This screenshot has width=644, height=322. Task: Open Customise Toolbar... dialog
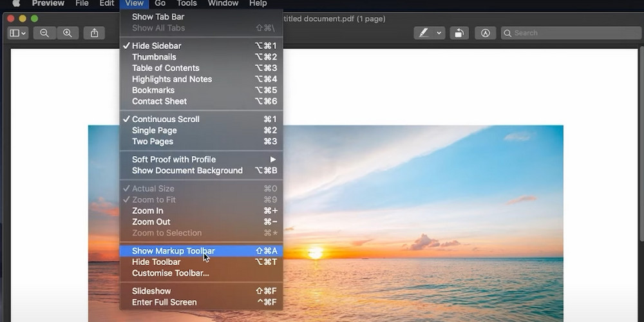(x=201, y=273)
